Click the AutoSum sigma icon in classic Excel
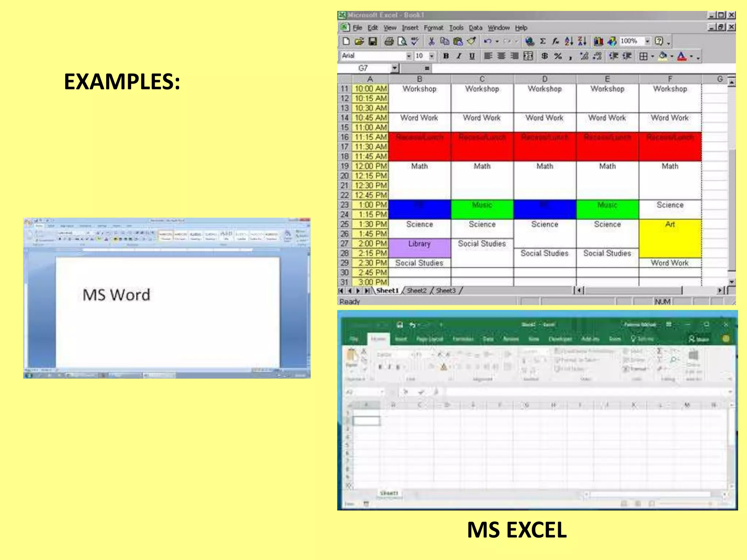The height and width of the screenshot is (560, 747). coord(543,41)
